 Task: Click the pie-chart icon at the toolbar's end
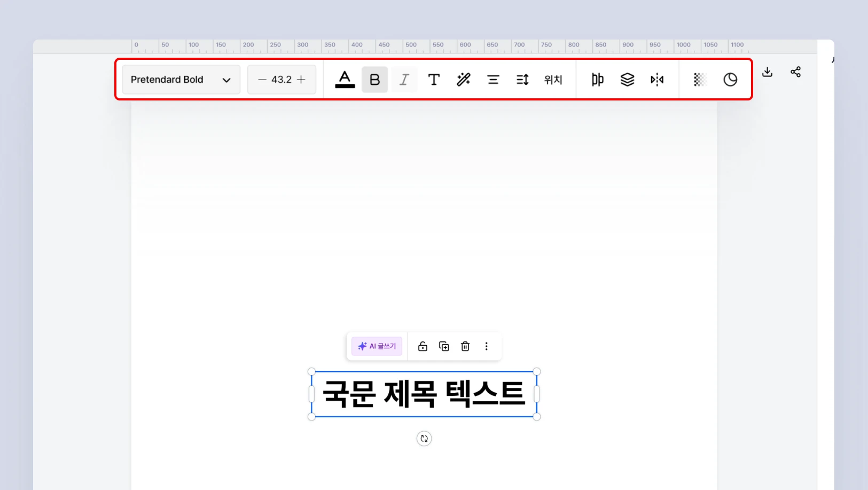tap(730, 80)
